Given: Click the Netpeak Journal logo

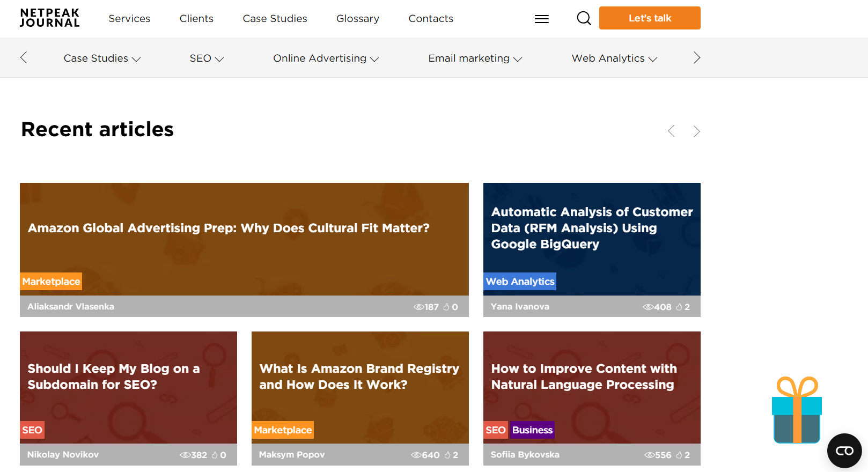Looking at the screenshot, I should pos(50,18).
